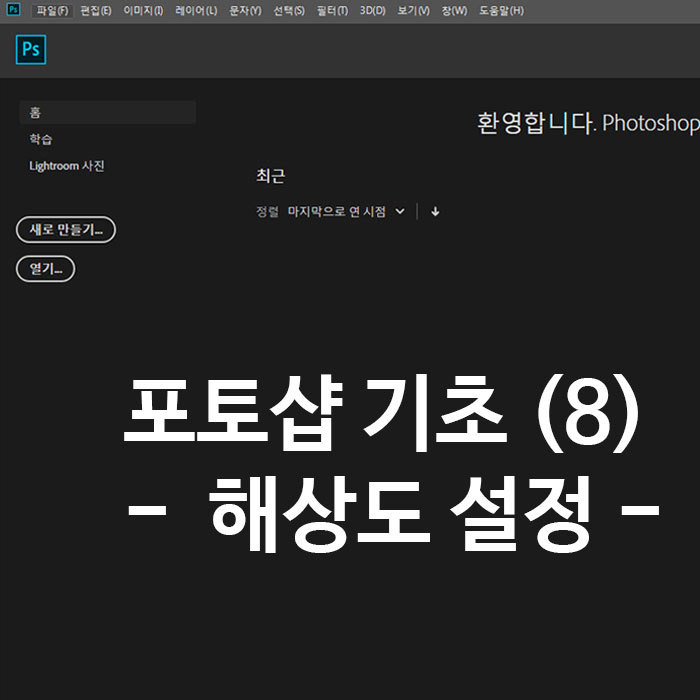The width and height of the screenshot is (700, 700).
Task: Open the 3D(D) menu
Action: [x=372, y=11]
